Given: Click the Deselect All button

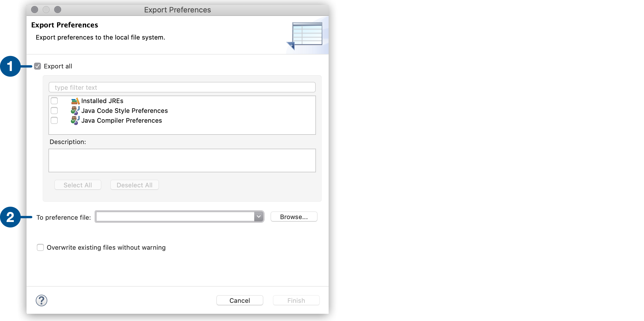Looking at the screenshot, I should pyautogui.click(x=134, y=185).
